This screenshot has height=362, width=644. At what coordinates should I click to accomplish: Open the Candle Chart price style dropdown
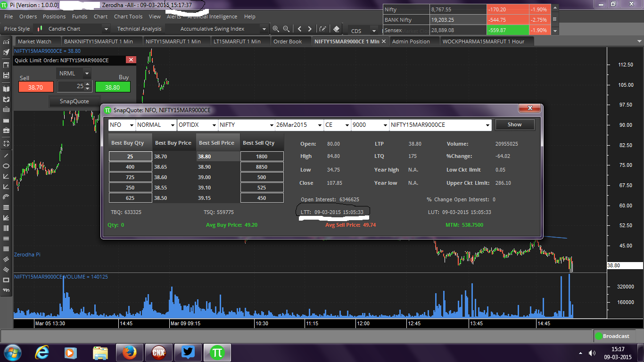click(x=107, y=29)
